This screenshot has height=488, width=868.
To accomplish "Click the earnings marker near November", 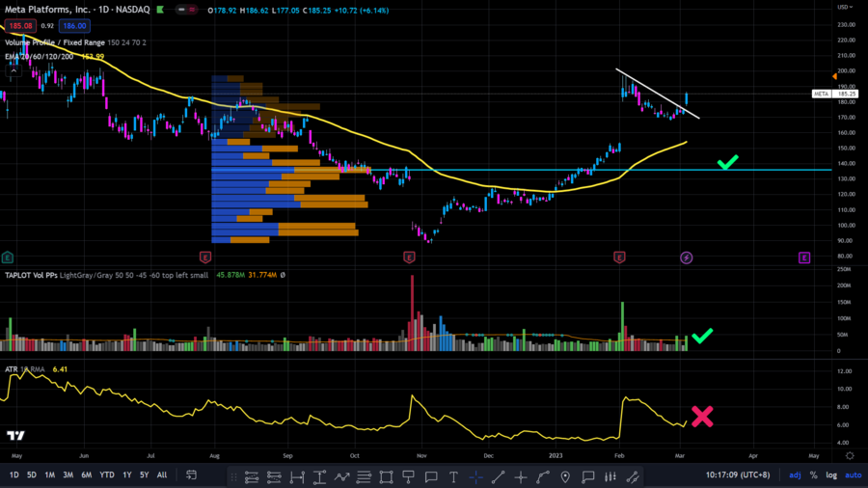I will [409, 258].
